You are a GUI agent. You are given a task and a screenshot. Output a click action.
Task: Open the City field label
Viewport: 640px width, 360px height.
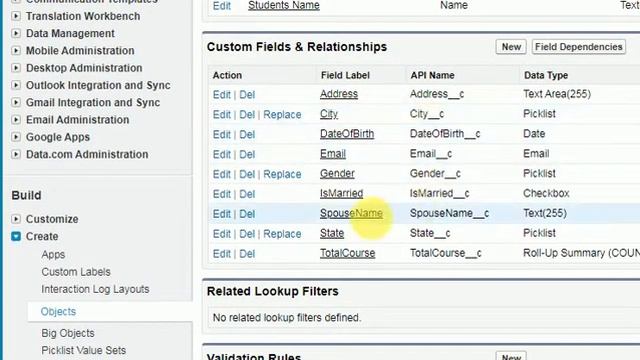329,114
